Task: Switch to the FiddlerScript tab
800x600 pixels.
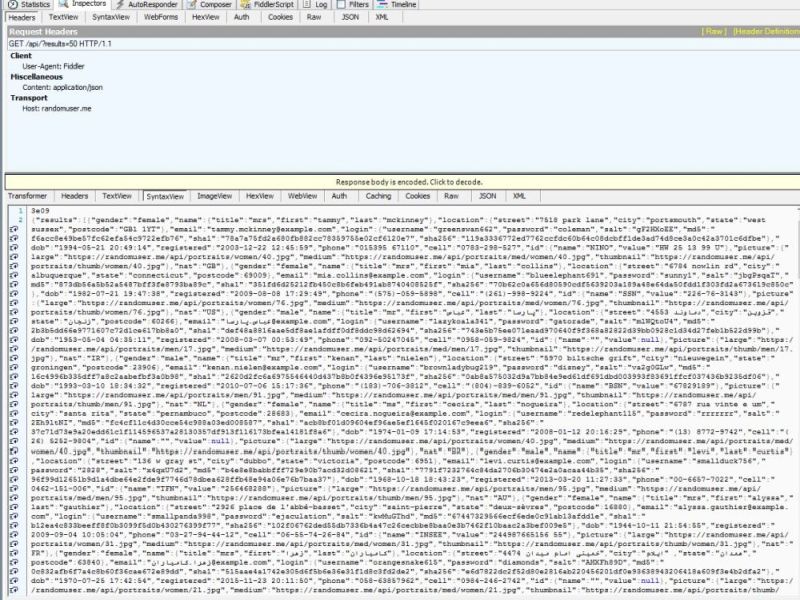Action: [268, 5]
